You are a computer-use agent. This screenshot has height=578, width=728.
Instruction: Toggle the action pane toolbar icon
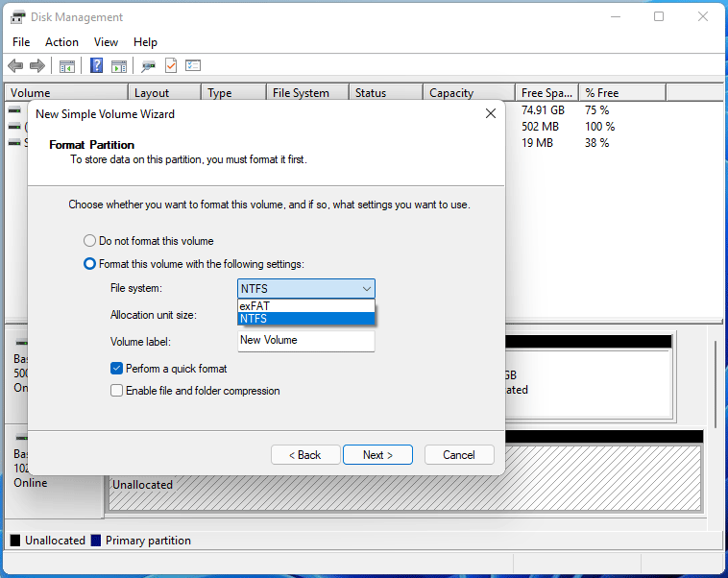(x=119, y=66)
